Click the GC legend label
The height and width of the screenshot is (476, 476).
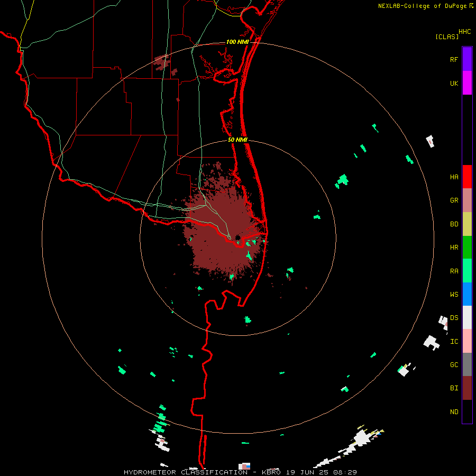[454, 364]
